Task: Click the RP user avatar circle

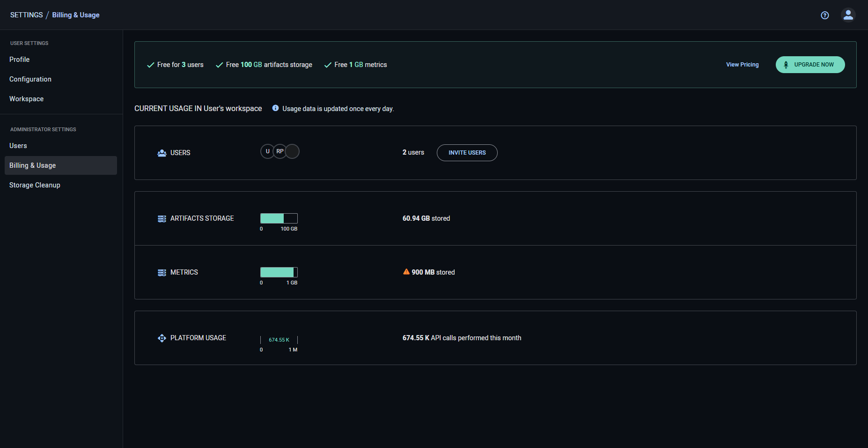Action: (280, 151)
